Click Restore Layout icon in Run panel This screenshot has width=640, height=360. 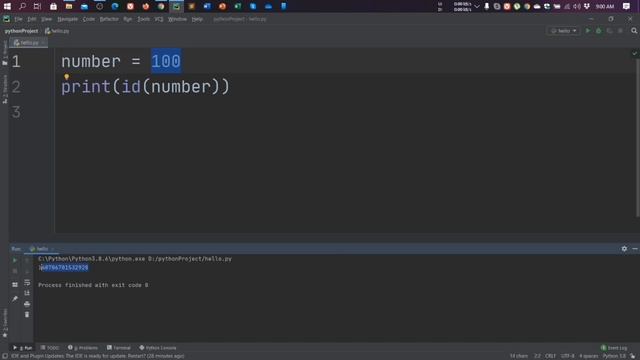point(15,285)
